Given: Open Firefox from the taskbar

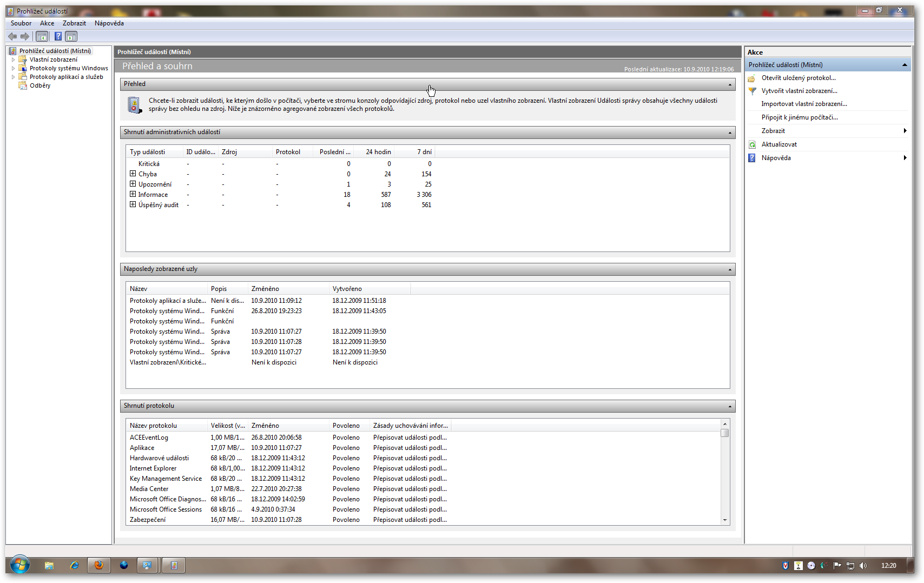Looking at the screenshot, I should coord(98,565).
